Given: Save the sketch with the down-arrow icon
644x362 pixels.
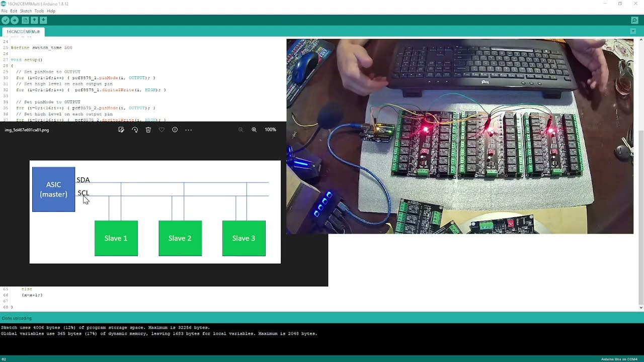Looking at the screenshot, I should coord(43,20).
